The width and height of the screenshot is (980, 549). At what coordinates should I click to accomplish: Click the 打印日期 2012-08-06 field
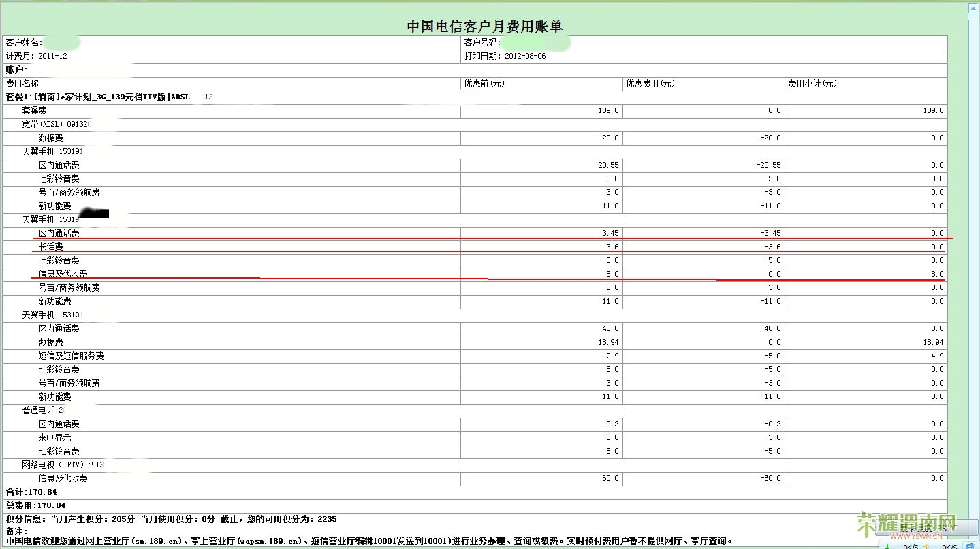(505, 56)
